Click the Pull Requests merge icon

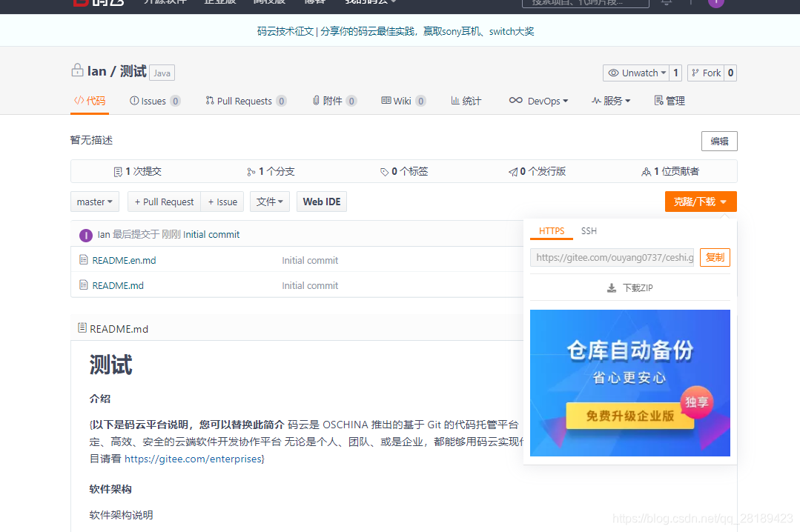[x=210, y=101]
